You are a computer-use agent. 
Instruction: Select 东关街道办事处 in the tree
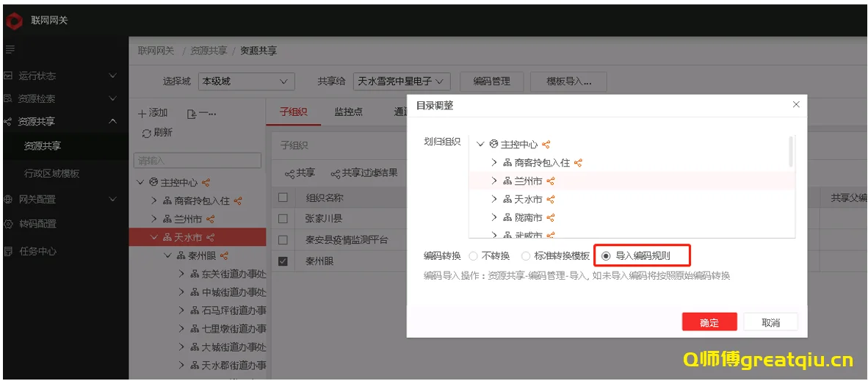pyautogui.click(x=234, y=274)
